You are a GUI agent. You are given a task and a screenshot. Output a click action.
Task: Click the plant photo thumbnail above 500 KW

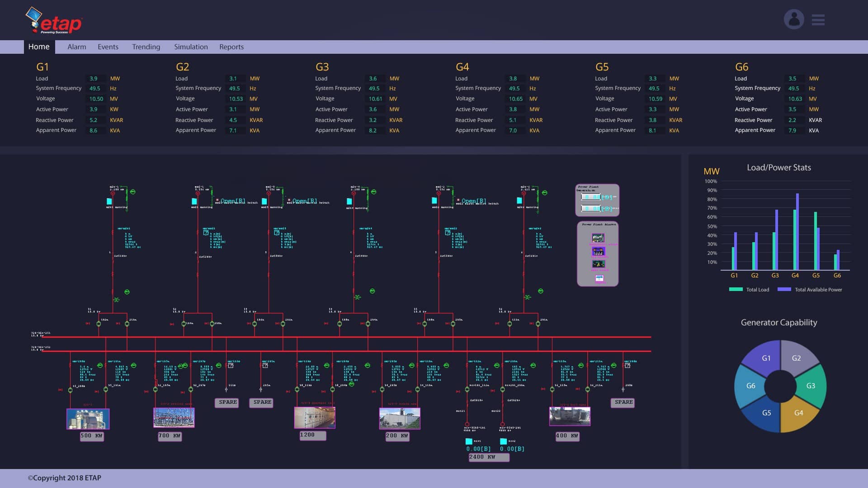click(88, 418)
